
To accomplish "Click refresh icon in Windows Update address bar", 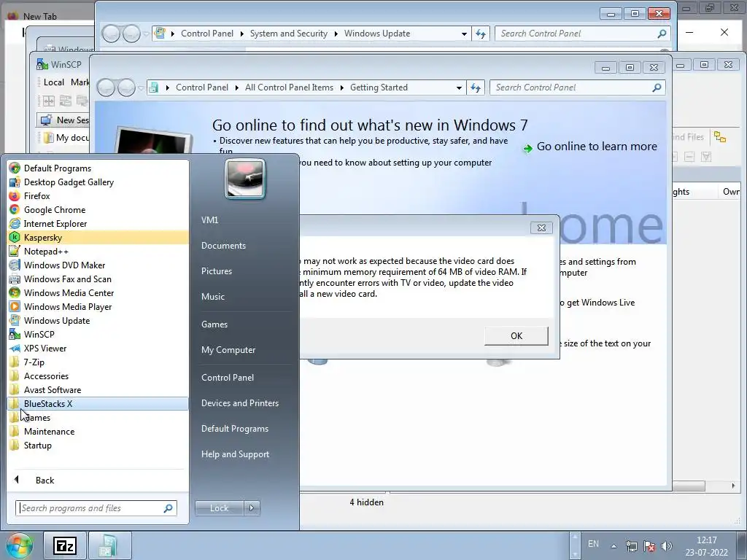I will 481,34.
